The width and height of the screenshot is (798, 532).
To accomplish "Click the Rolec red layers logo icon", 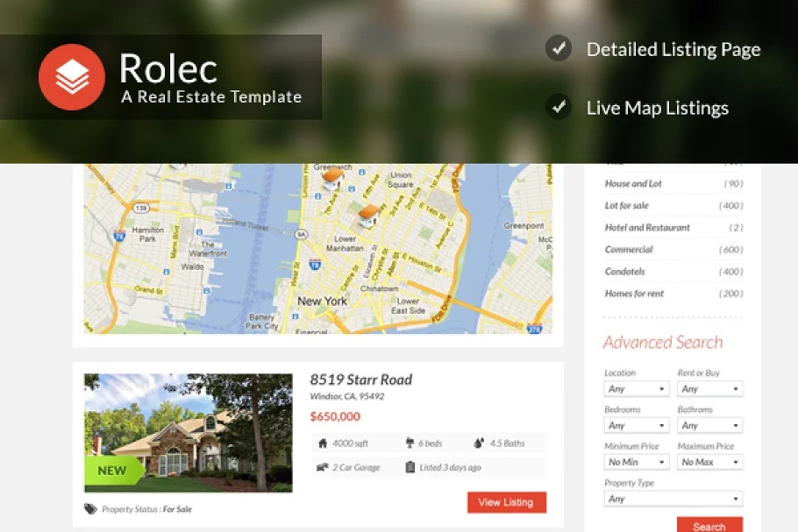I will click(71, 77).
